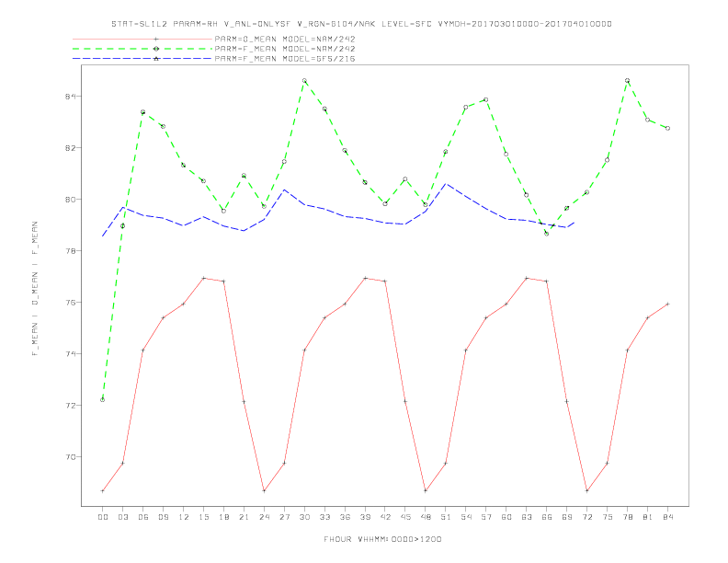The image size is (728, 563).
Task: Click the green dashed legend line sample
Action: pyautogui.click(x=142, y=49)
